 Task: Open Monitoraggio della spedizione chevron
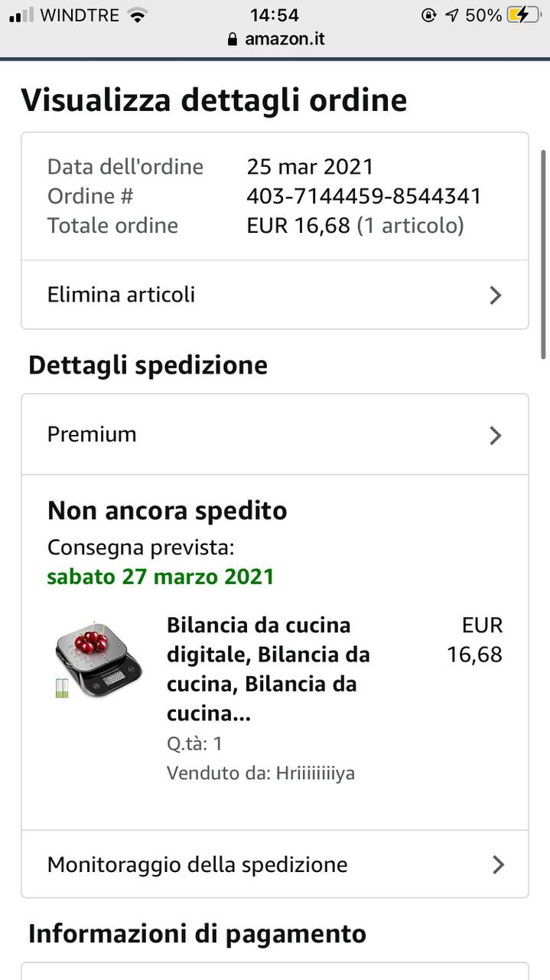[x=498, y=864]
